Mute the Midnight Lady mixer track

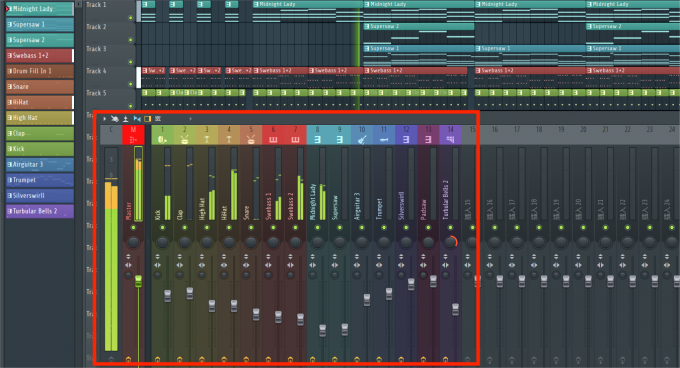(x=317, y=228)
